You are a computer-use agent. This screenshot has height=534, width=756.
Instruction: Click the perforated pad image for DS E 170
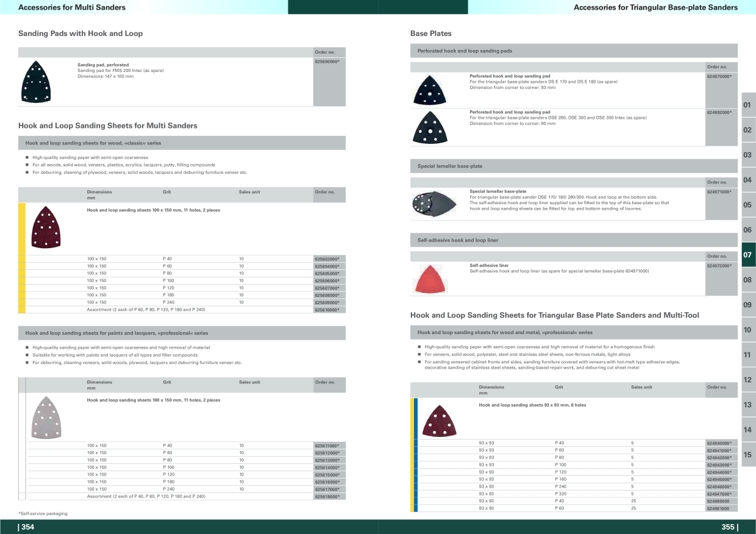click(430, 90)
